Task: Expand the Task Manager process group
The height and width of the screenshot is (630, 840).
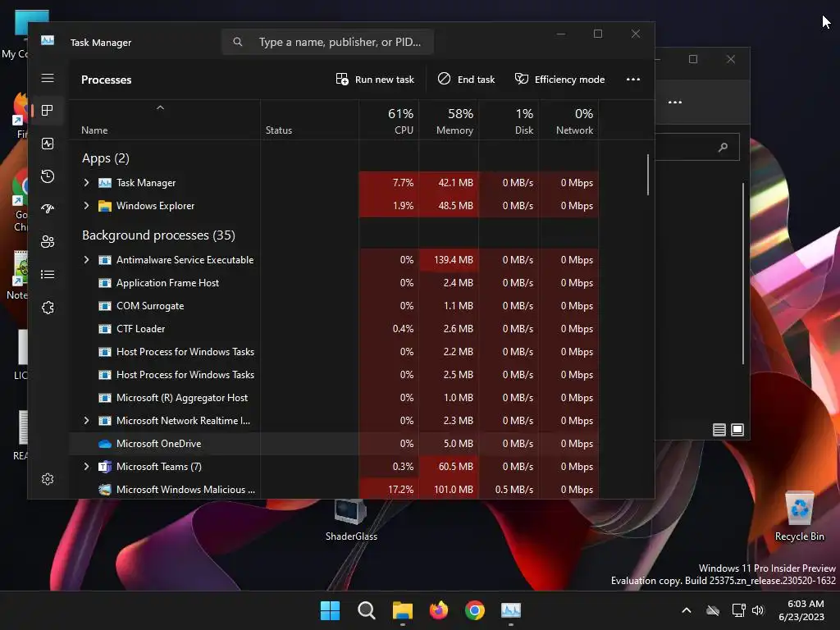Action: point(86,183)
